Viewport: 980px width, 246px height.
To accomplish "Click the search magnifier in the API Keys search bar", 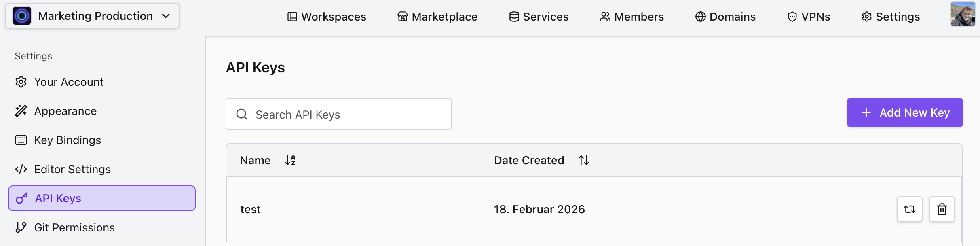I will (242, 114).
